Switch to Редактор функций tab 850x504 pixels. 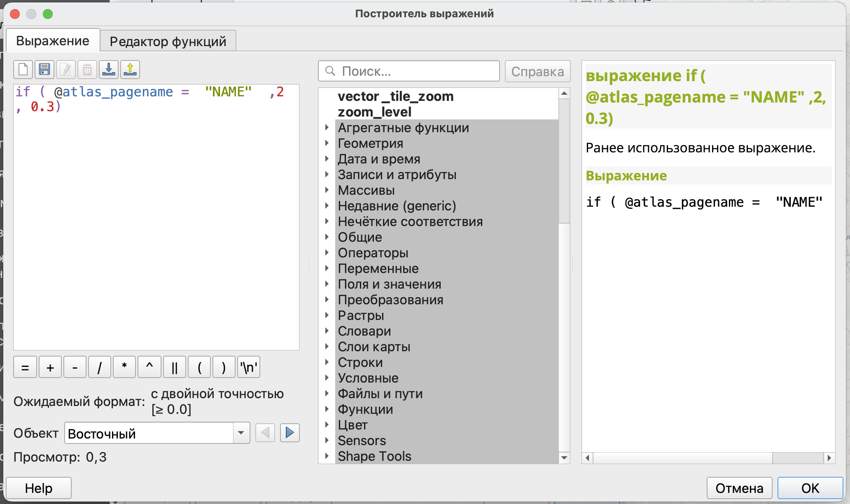click(168, 41)
